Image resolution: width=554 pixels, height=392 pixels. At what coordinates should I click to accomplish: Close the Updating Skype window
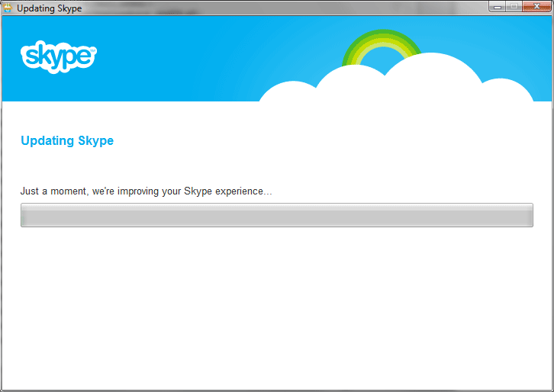tap(536, 7)
